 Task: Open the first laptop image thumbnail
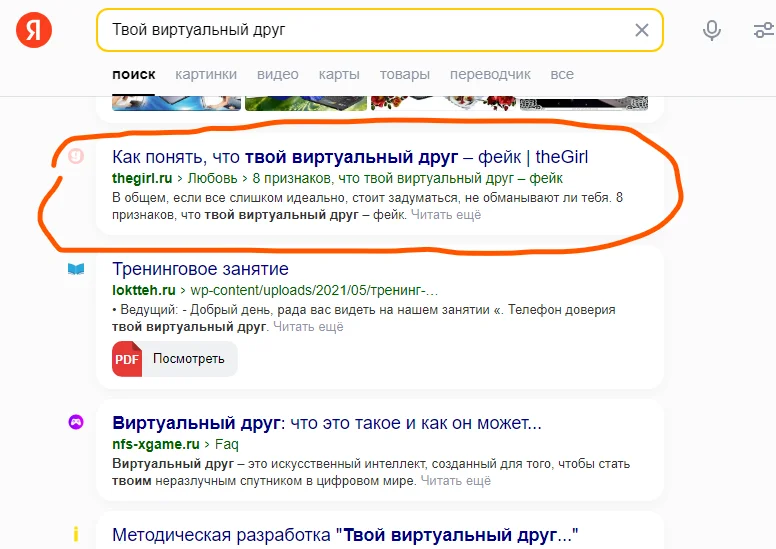[x=176, y=103]
